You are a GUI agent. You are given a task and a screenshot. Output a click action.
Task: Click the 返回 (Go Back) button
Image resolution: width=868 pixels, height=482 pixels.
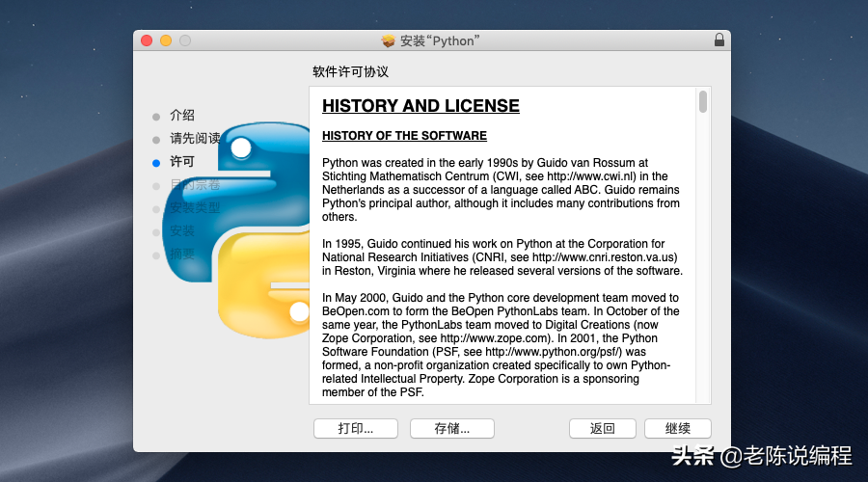coord(602,428)
